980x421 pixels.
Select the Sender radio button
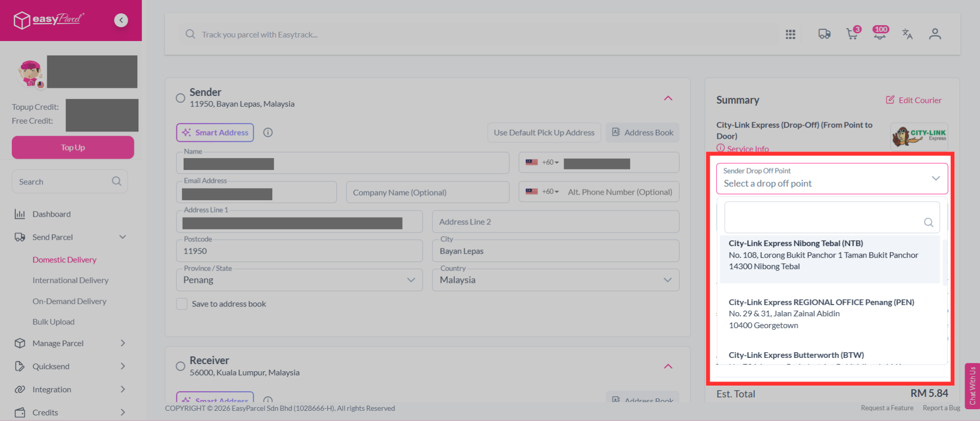[181, 98]
